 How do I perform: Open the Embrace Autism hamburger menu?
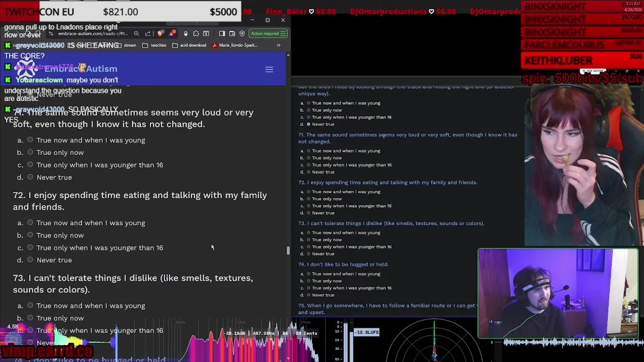coord(269,69)
